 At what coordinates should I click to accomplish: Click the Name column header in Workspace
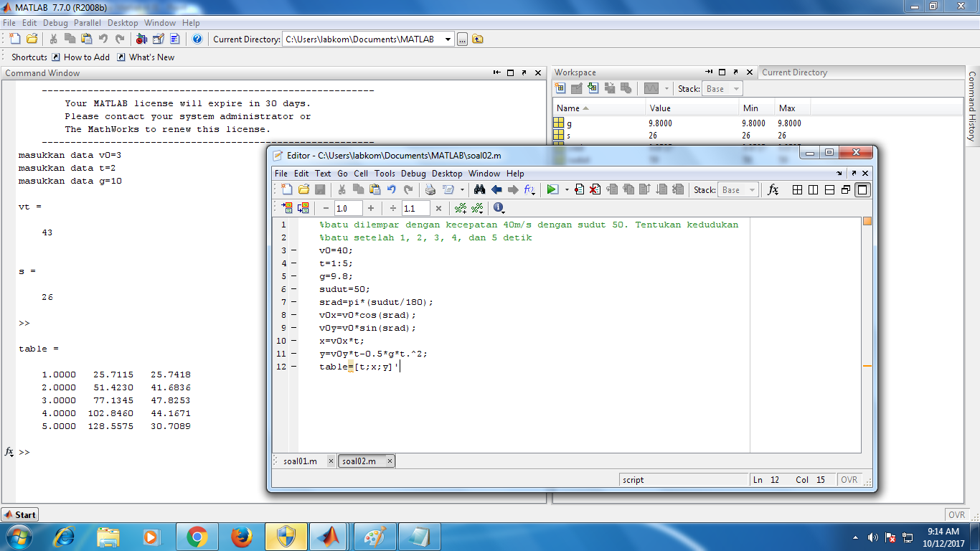[598, 108]
